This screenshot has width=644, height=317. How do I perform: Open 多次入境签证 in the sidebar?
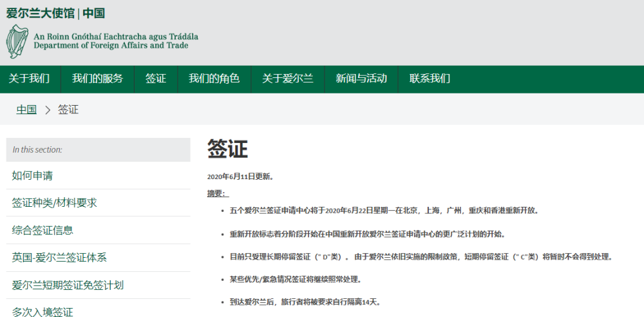point(43,312)
